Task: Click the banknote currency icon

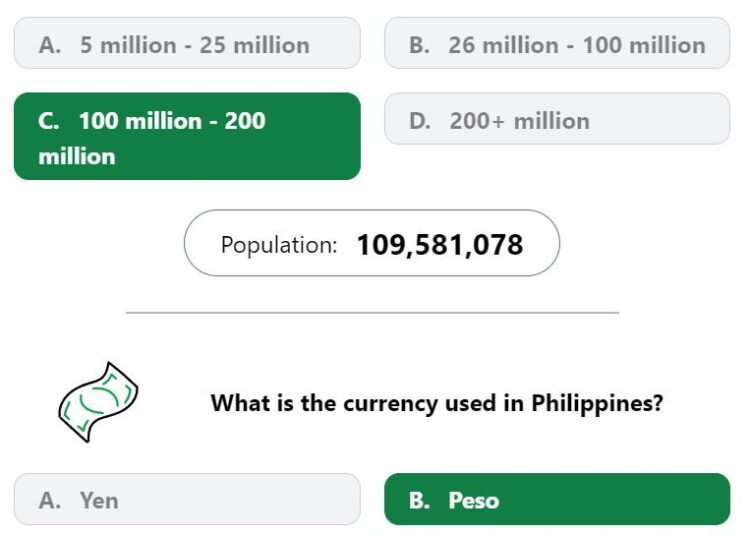Action: [x=99, y=402]
